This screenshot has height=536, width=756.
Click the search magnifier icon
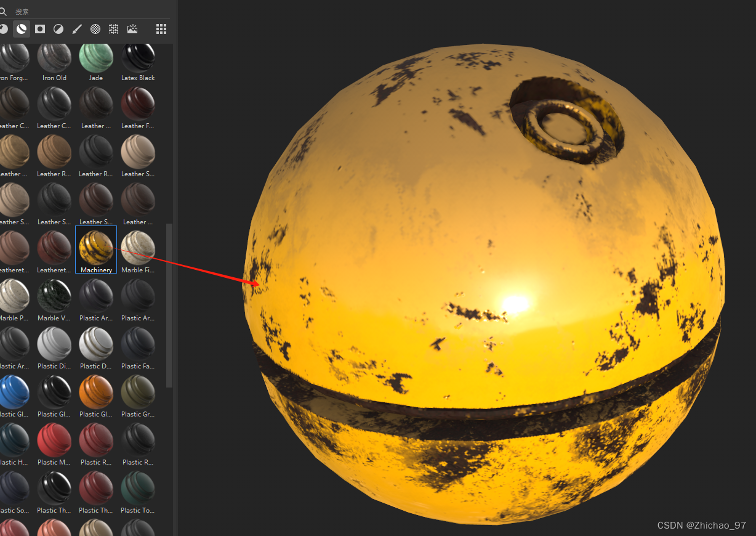(3, 11)
